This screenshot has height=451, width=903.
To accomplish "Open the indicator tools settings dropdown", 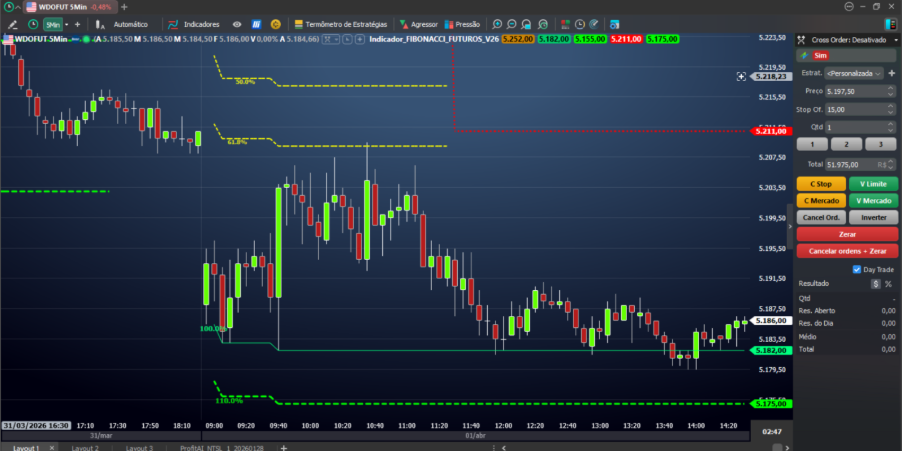I will click(x=331, y=39).
